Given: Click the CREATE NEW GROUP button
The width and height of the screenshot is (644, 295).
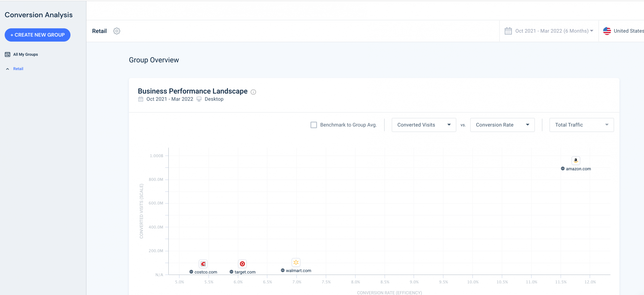Looking at the screenshot, I should [x=37, y=34].
